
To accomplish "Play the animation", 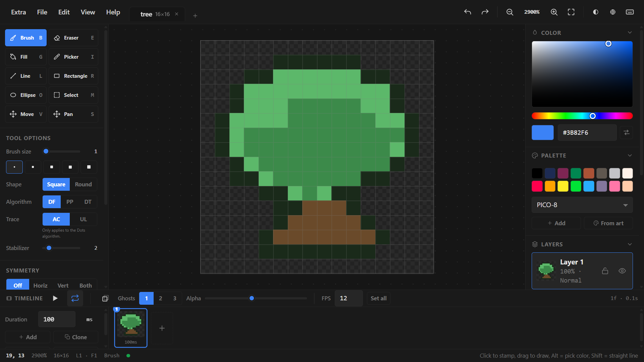I will pyautogui.click(x=55, y=298).
